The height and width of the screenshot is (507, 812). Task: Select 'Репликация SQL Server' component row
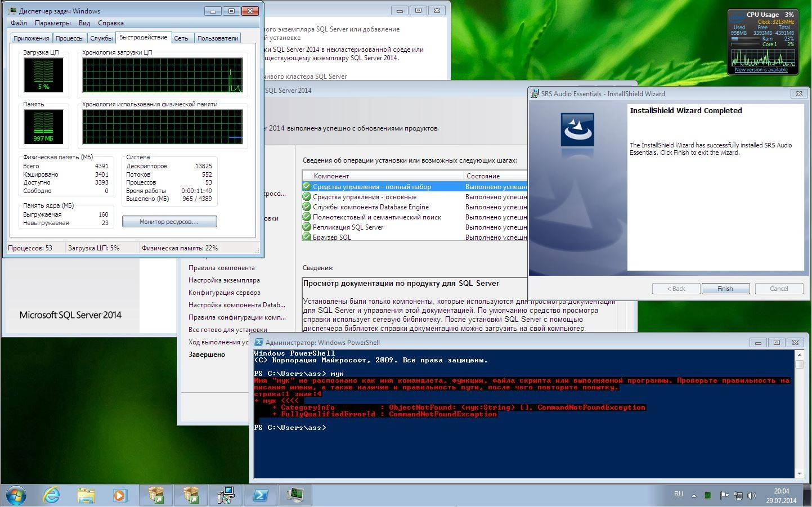[x=415, y=227]
